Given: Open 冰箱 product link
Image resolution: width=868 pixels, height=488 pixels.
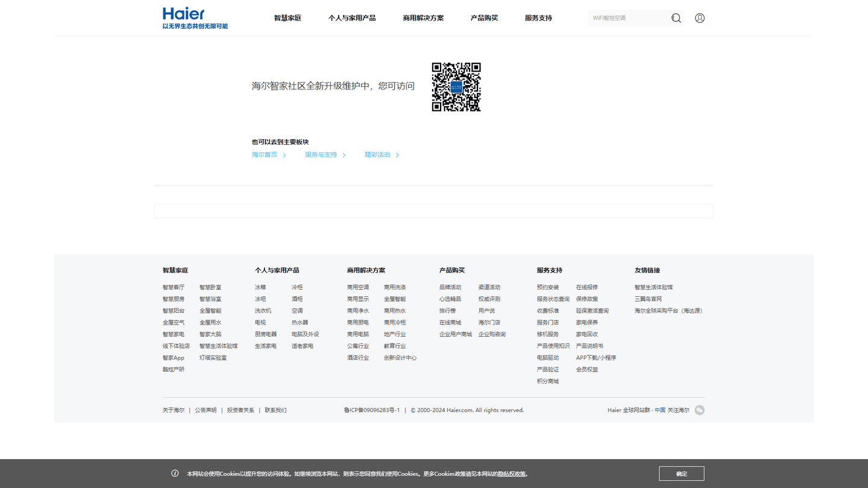Looking at the screenshot, I should tap(260, 287).
